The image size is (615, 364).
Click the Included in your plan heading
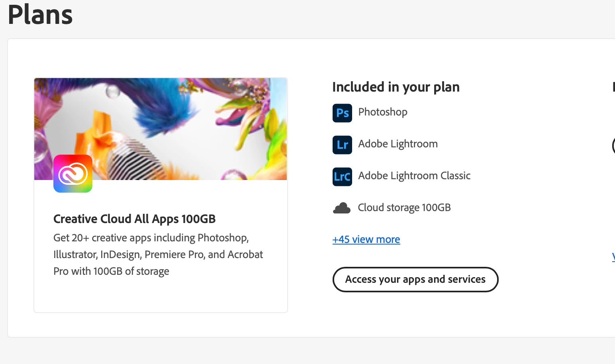tap(396, 87)
